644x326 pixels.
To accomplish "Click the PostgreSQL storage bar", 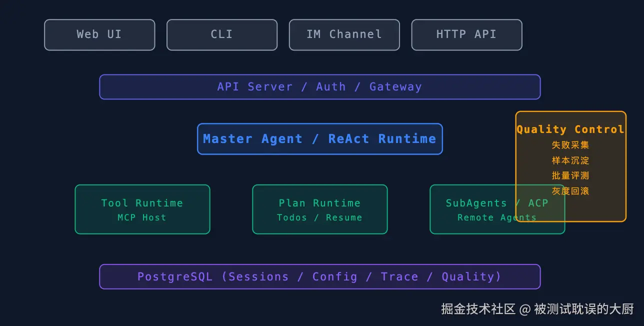I will tap(320, 277).
